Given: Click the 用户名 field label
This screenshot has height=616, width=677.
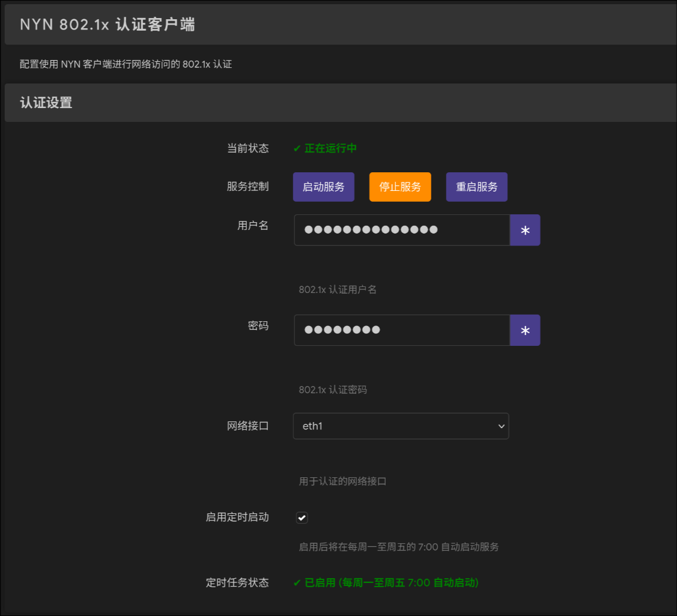Looking at the screenshot, I should (x=253, y=225).
